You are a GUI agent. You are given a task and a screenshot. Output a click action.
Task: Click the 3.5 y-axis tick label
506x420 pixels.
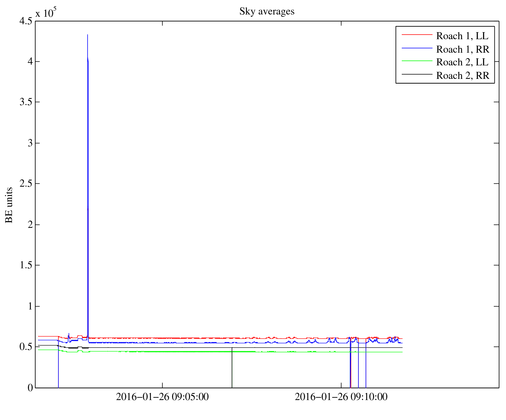click(26, 102)
